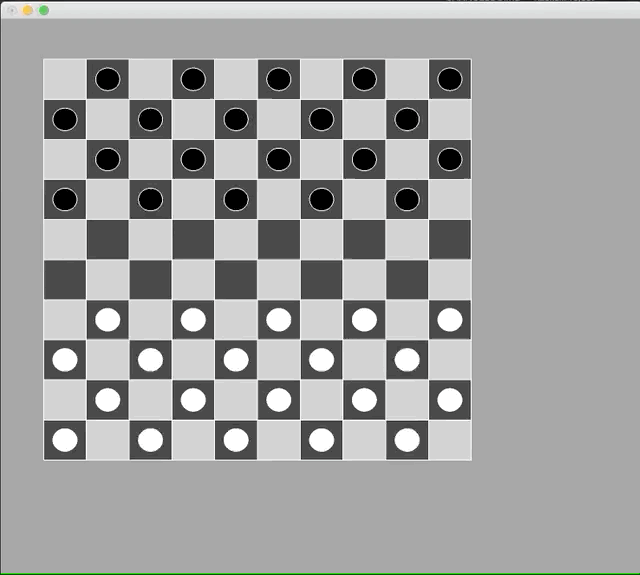Click black piece in fourth row, fifth column

click(x=236, y=199)
